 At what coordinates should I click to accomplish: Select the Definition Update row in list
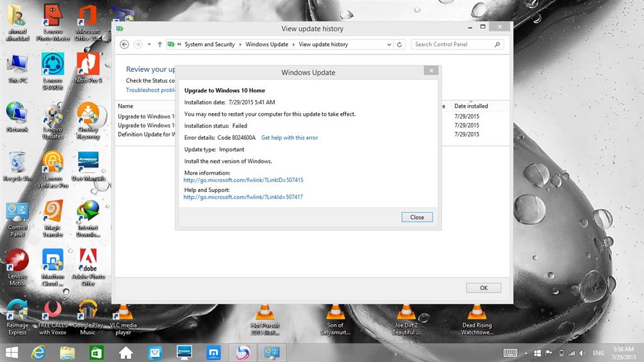146,135
